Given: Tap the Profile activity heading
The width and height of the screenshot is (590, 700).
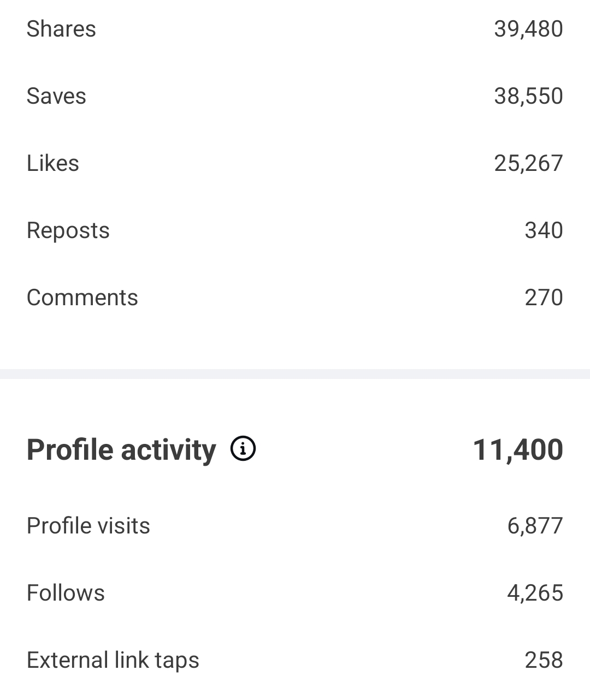Looking at the screenshot, I should pos(121,450).
